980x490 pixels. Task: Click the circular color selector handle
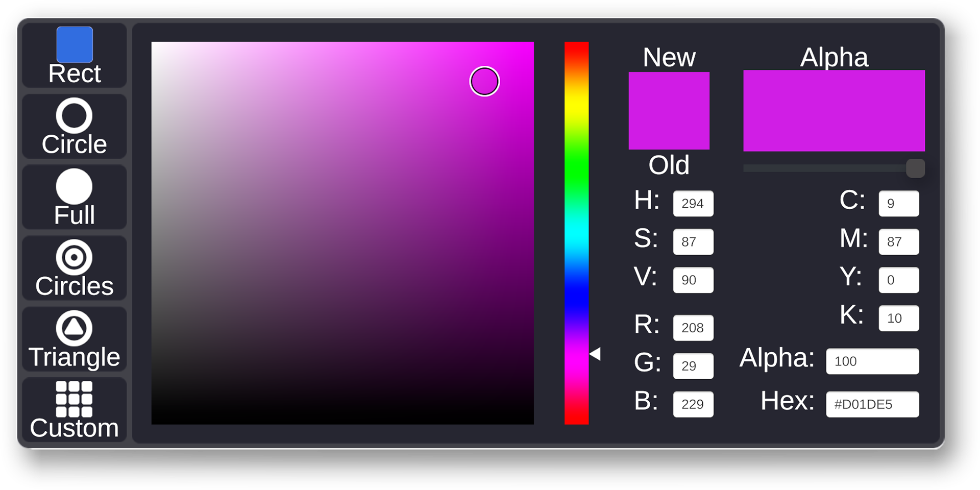(484, 81)
